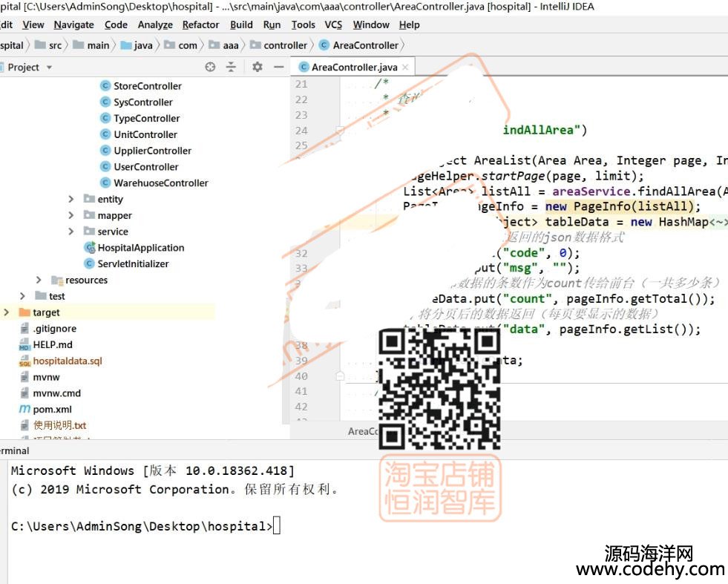Select UnitController in project tree
Image resolution: width=728 pixels, height=584 pixels.
(x=145, y=134)
